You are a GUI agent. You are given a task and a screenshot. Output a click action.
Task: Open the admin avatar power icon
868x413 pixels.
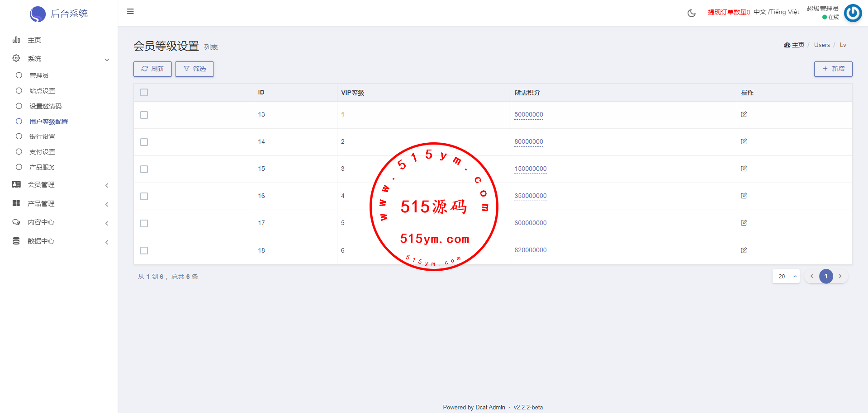[x=853, y=13]
